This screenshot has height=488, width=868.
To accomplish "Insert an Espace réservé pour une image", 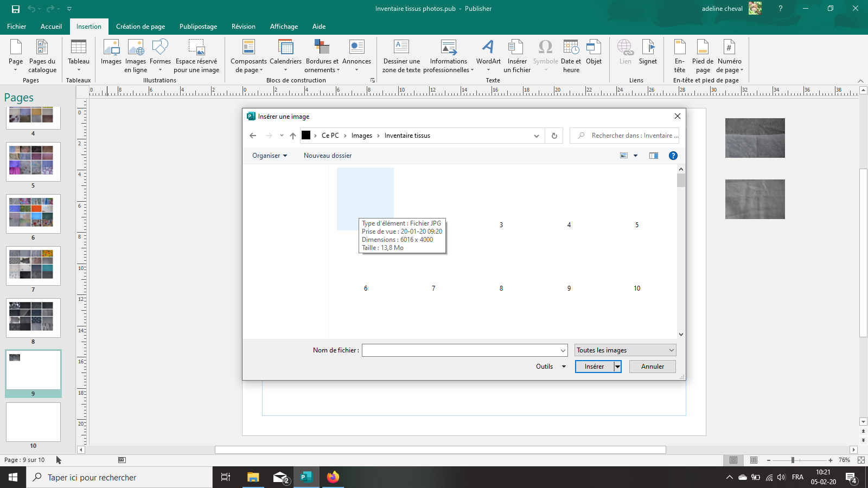I will (x=196, y=55).
